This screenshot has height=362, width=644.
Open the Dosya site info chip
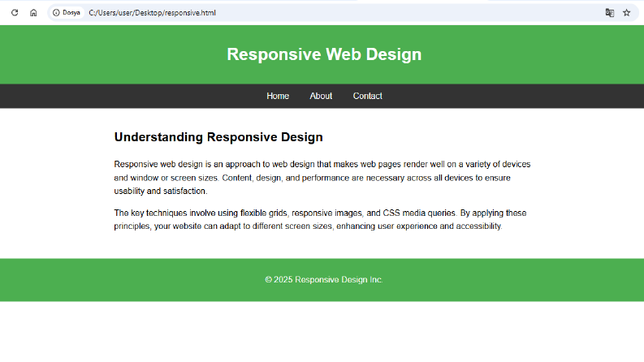tap(66, 13)
